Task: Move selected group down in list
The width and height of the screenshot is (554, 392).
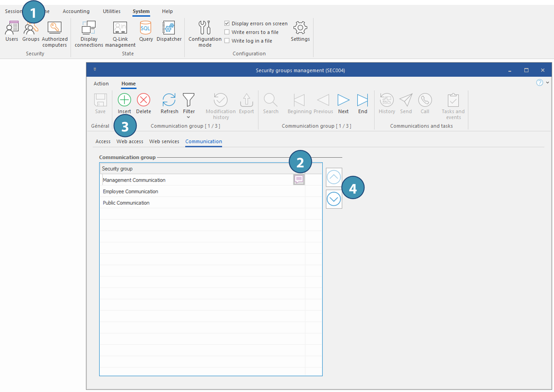Action: [x=334, y=199]
